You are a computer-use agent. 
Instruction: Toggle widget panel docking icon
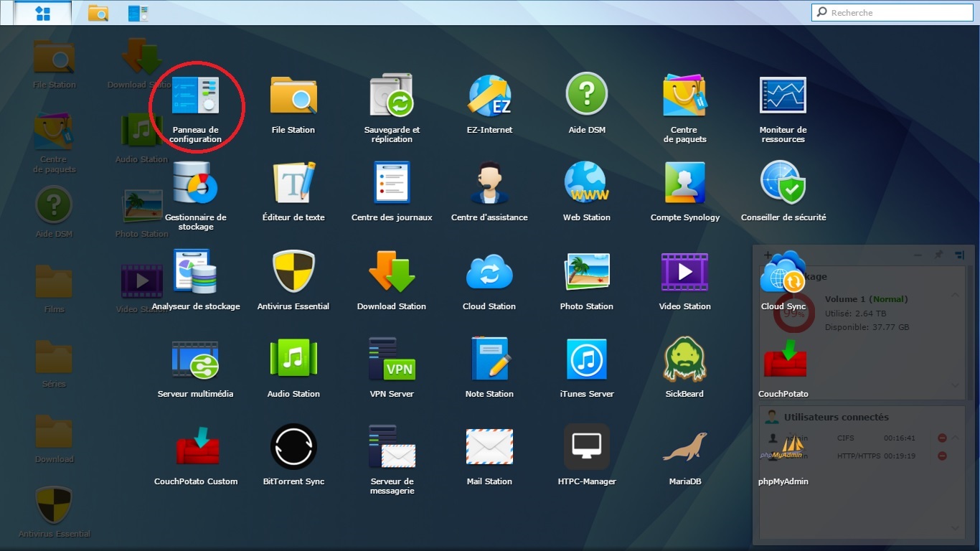coord(959,255)
